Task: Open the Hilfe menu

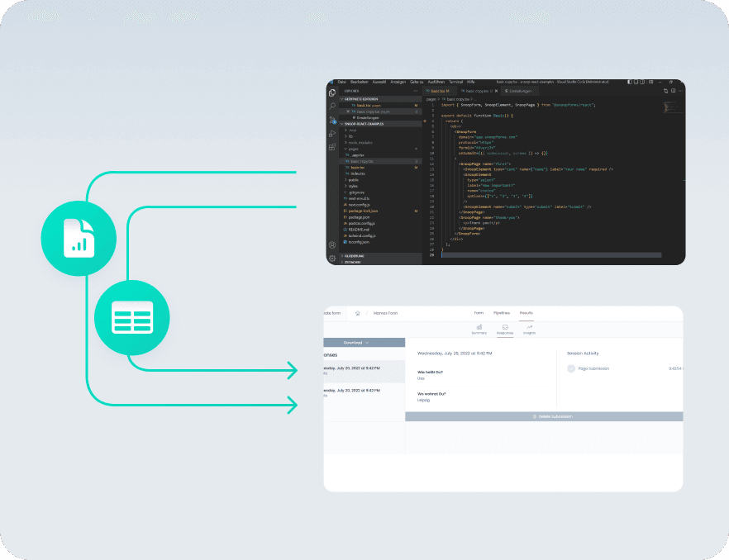Action: click(x=470, y=82)
